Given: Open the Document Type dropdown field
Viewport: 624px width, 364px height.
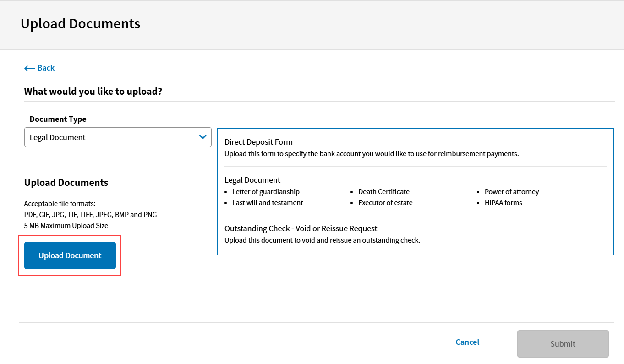Looking at the screenshot, I should tap(110, 137).
